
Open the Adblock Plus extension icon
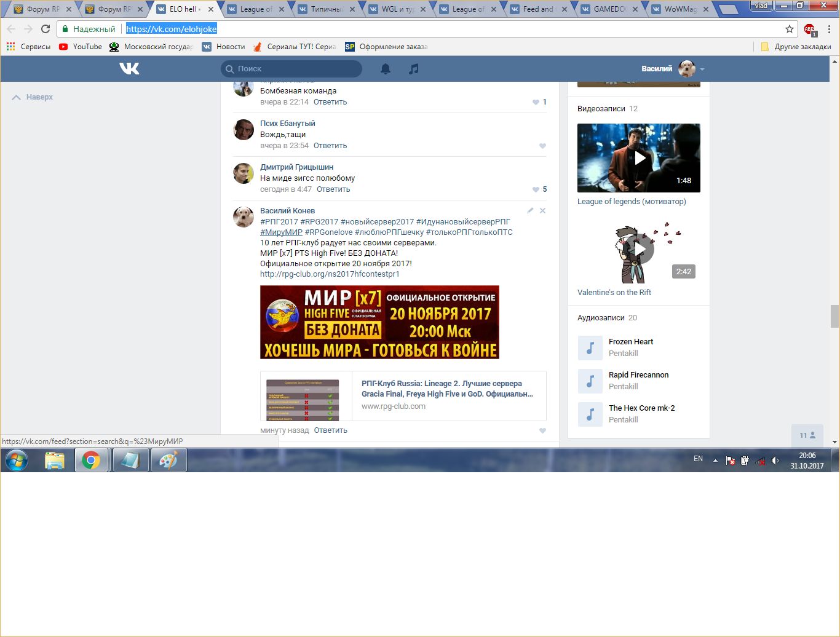(x=809, y=29)
